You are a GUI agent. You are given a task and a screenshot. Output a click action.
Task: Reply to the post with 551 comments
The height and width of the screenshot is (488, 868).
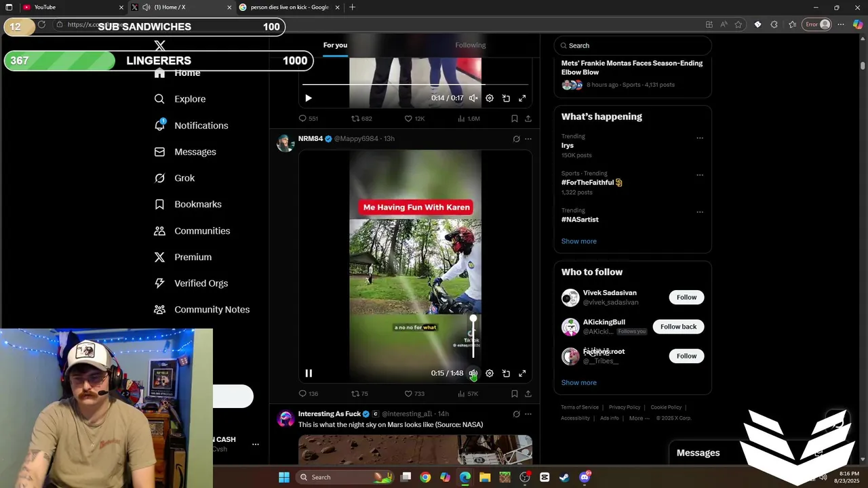point(309,119)
